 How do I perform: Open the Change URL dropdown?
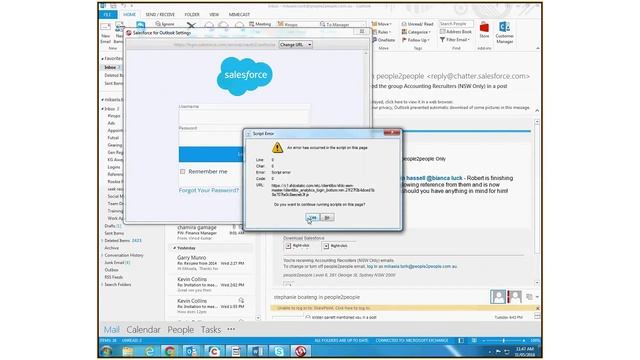(x=296, y=44)
